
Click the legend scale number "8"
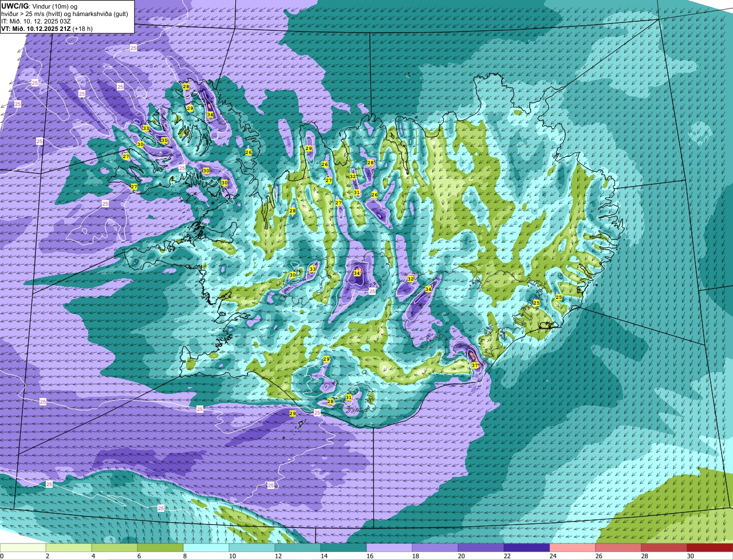click(x=185, y=556)
